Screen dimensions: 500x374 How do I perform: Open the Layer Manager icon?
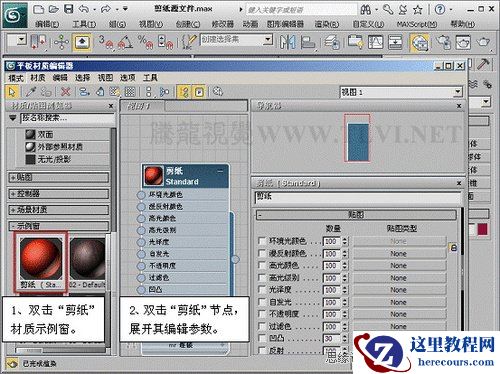coord(332,42)
